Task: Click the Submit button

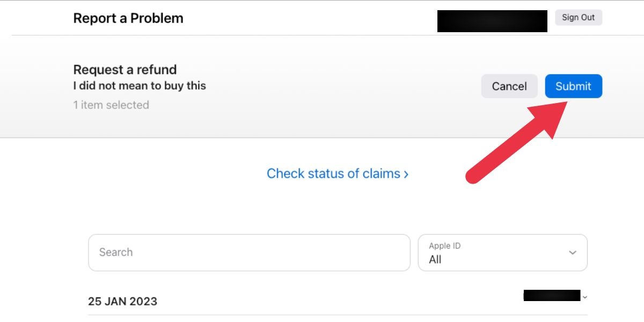Action: (573, 86)
